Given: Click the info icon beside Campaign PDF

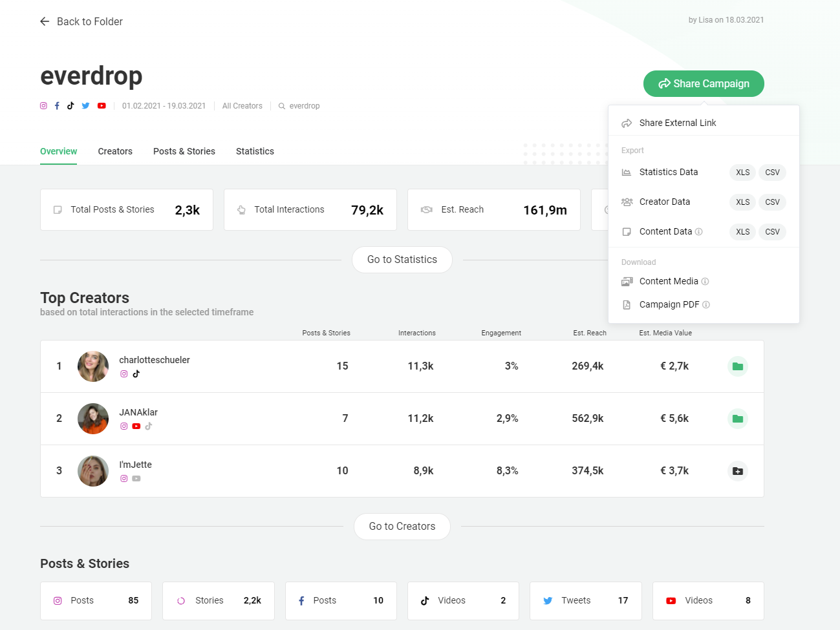Looking at the screenshot, I should click(x=706, y=305).
